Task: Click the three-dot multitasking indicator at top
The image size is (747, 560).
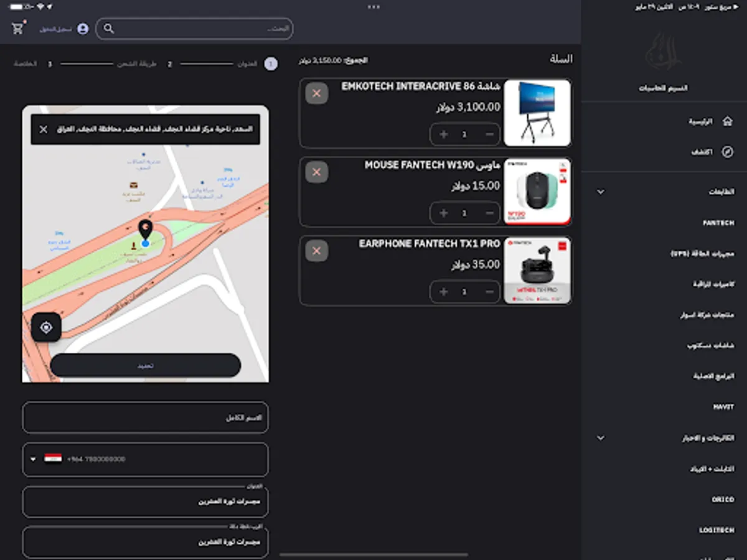Action: point(374,7)
